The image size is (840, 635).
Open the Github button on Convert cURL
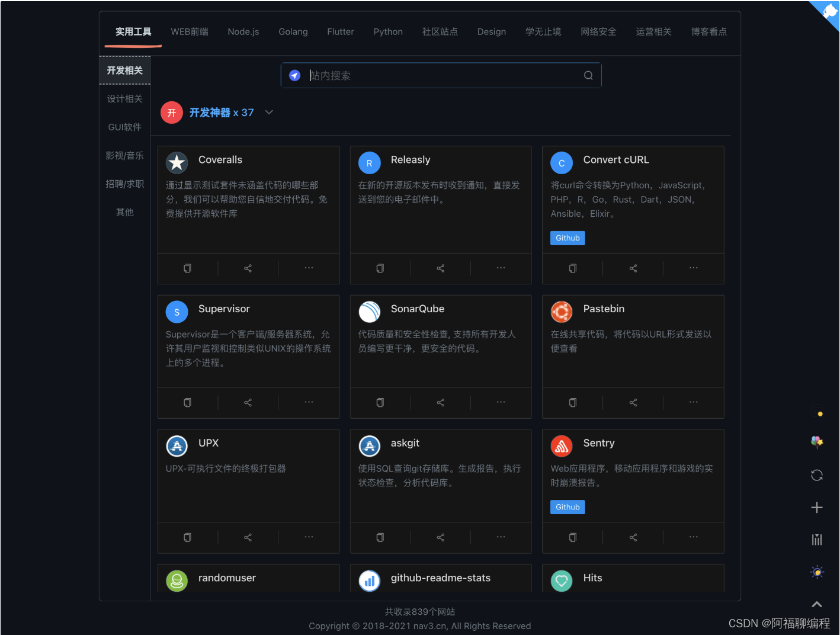tap(567, 238)
